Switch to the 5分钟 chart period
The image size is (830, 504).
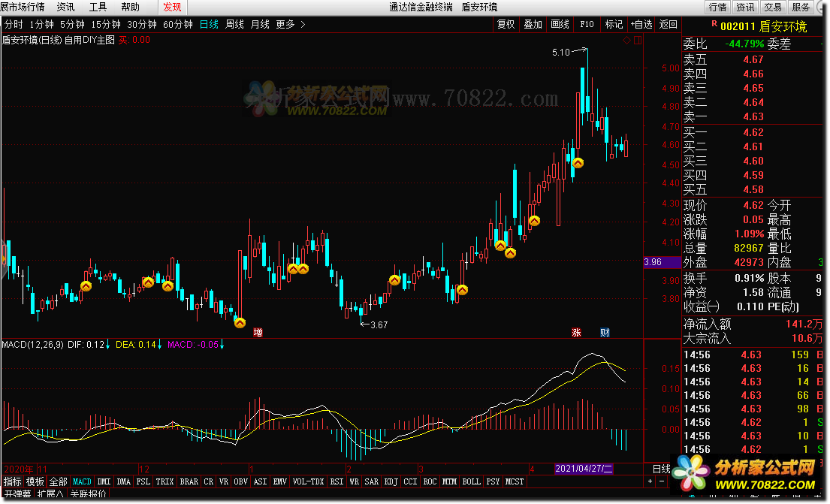click(x=72, y=24)
